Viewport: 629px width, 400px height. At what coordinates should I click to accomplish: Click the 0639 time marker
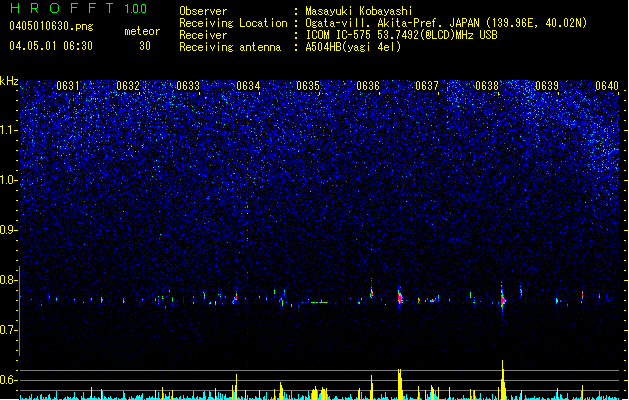click(x=547, y=86)
